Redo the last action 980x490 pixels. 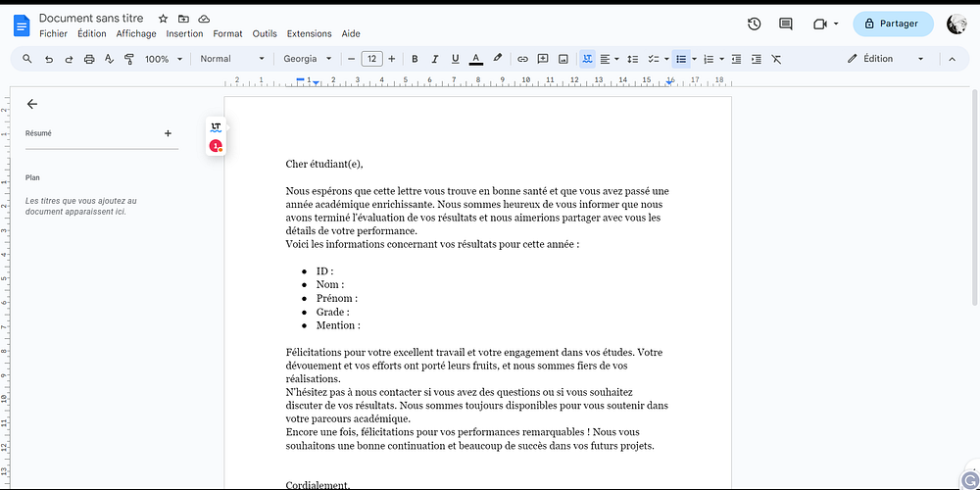click(x=69, y=60)
